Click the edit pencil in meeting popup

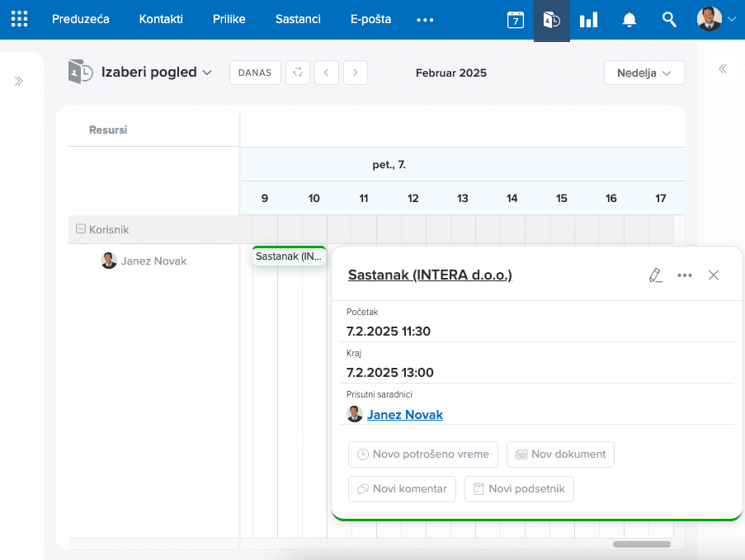[x=655, y=275]
